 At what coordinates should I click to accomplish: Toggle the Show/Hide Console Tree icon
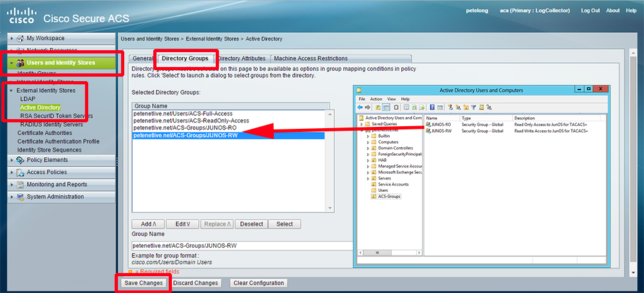click(x=386, y=108)
